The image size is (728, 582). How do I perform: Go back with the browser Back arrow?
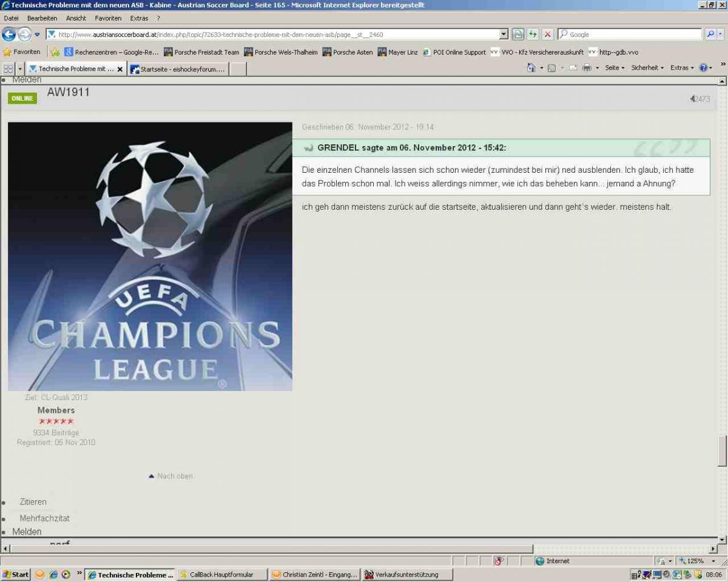pos(8,35)
